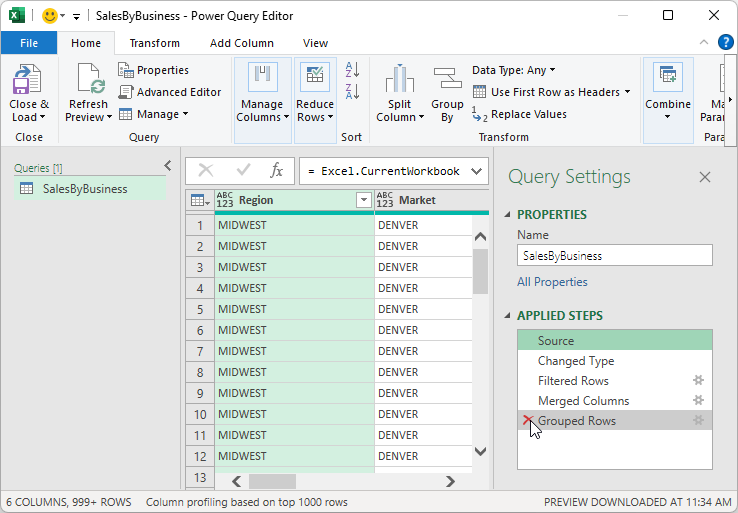Open Grouped Rows step settings gear
Viewport: 738px width, 513px height.
698,420
